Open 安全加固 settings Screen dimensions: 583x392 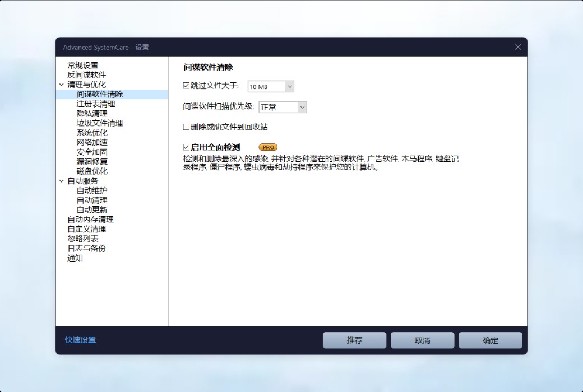tap(92, 152)
